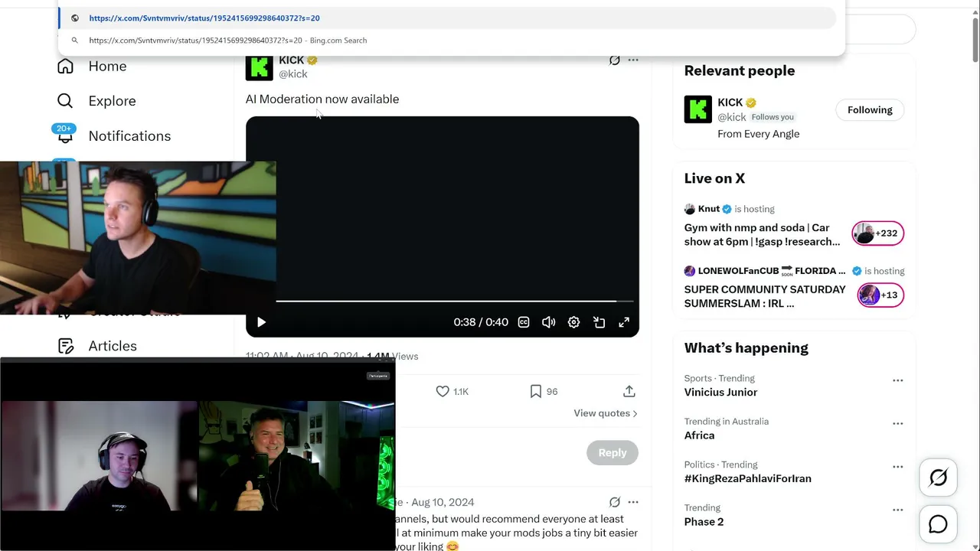
Task: Open the more options menu on KICK's post
Action: pyautogui.click(x=633, y=60)
